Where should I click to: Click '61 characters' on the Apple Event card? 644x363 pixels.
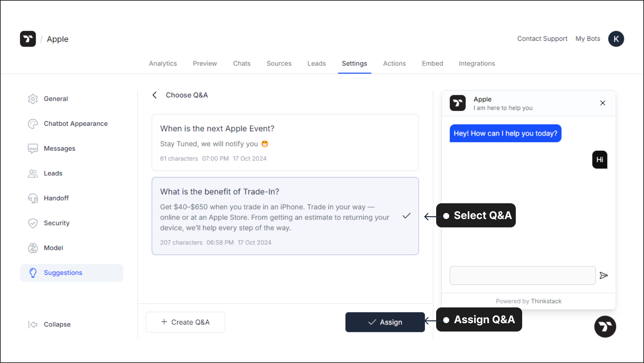pos(179,158)
